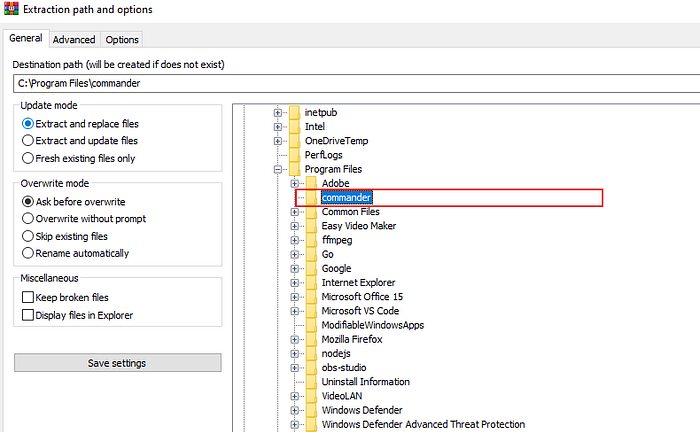Select the Internet Explorer folder name
The height and width of the screenshot is (432, 700).
[358, 282]
